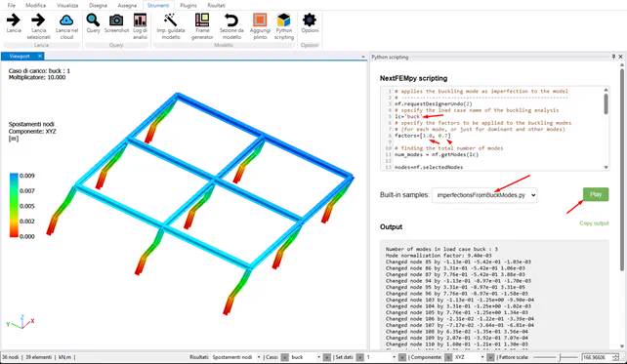Open Python scripting tool

point(284,20)
